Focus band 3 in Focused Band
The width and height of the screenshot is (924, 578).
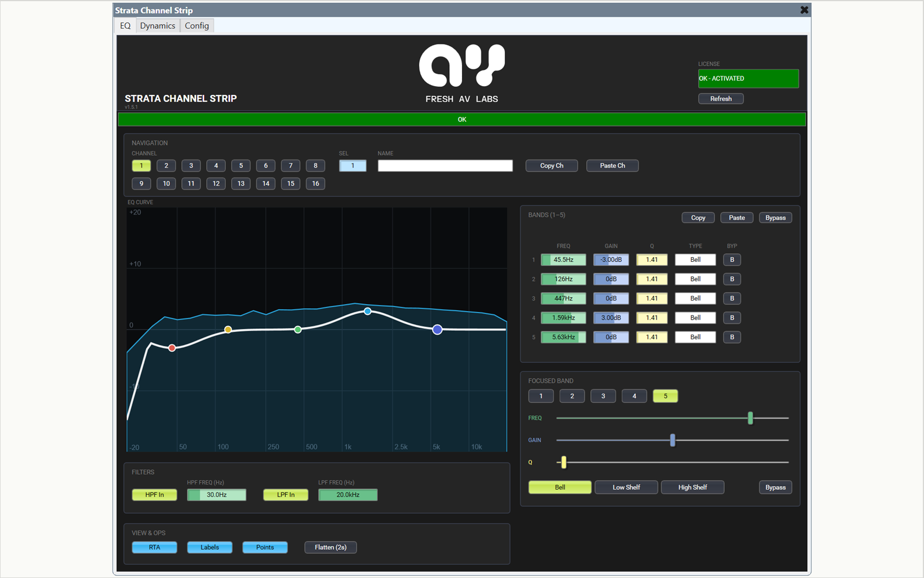tap(603, 396)
